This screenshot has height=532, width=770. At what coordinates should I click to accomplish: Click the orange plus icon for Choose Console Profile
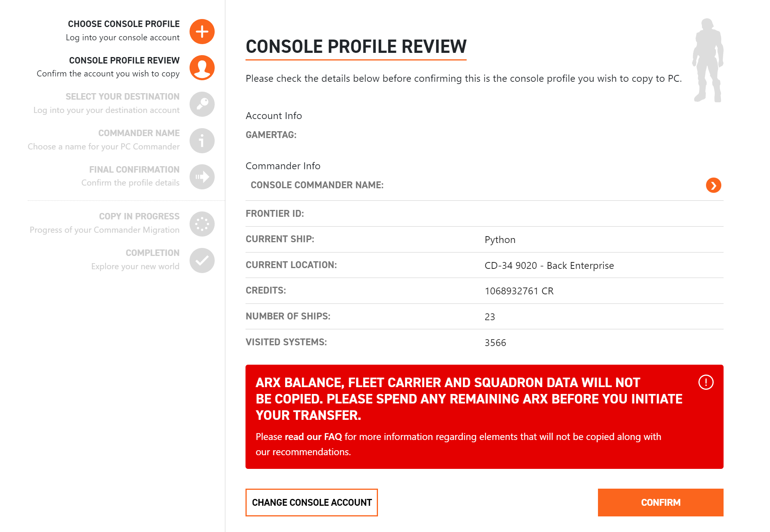(202, 32)
